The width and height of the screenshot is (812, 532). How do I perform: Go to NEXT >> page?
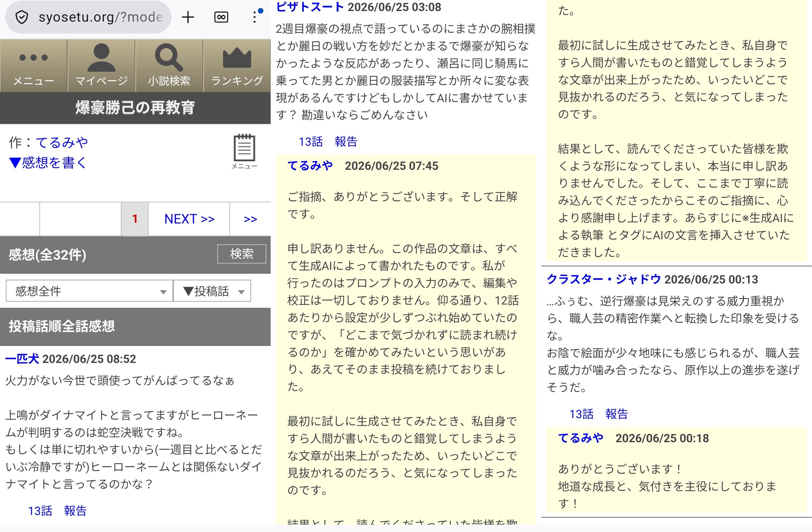coord(189,219)
